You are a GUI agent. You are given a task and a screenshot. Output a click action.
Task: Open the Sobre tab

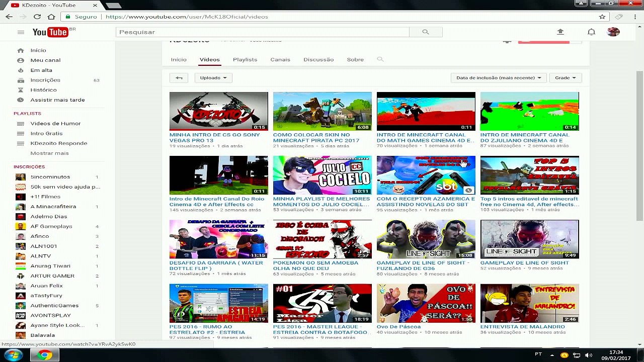pyautogui.click(x=355, y=59)
